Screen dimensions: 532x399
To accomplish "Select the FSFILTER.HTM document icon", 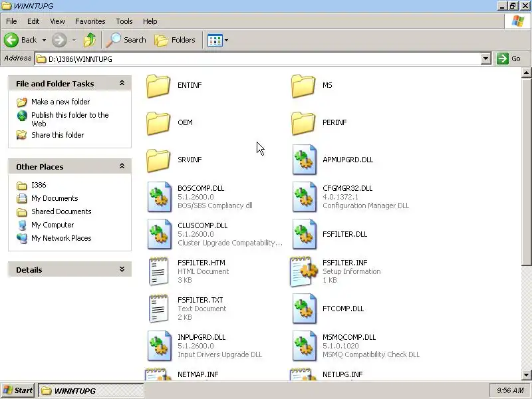I will pyautogui.click(x=158, y=271).
